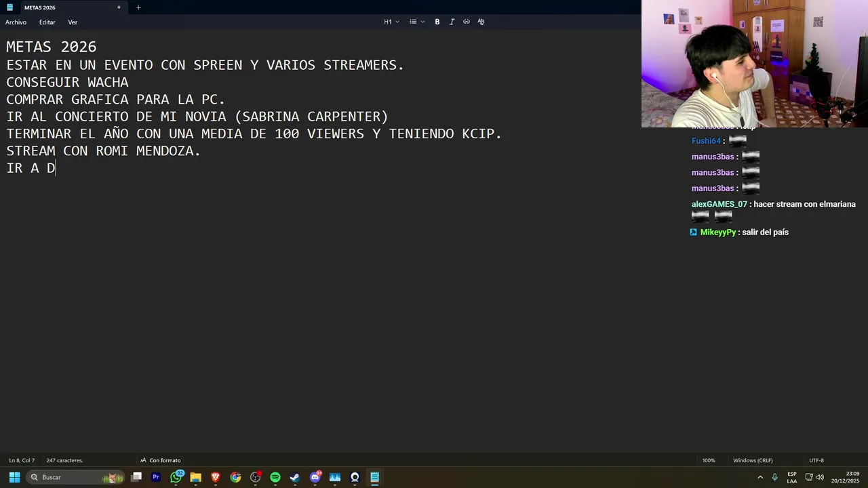Click chat username alexGAMES_07
Viewport: 868px width, 488px height.
click(719, 204)
